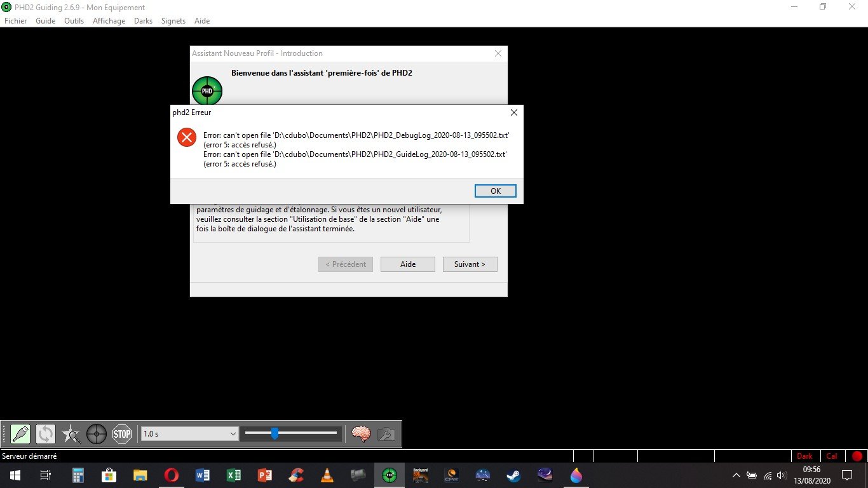Launch Opera browser from the taskbar

(172, 475)
